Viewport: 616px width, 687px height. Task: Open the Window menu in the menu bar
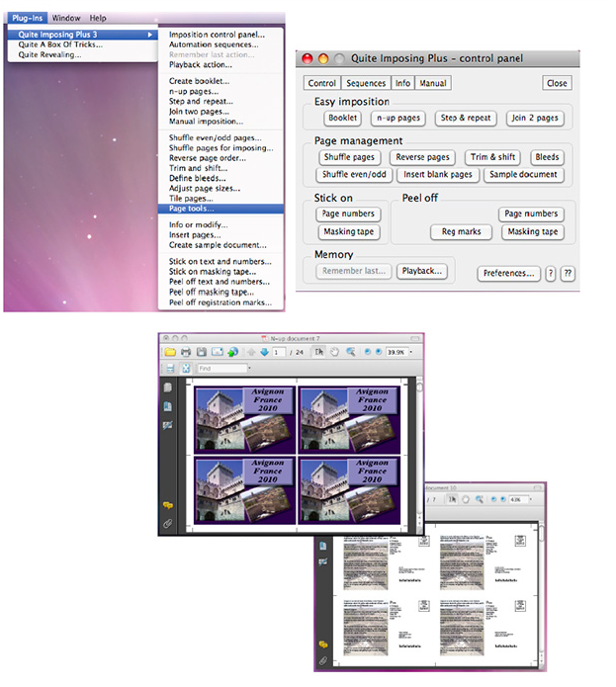tap(66, 18)
